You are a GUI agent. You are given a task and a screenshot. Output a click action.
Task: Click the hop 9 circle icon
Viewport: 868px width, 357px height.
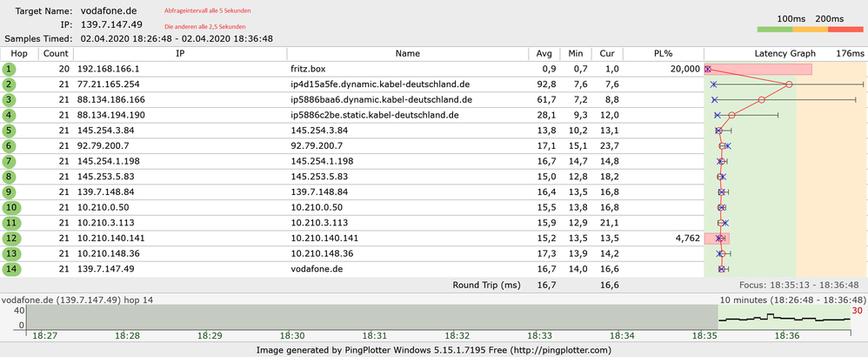10,192
